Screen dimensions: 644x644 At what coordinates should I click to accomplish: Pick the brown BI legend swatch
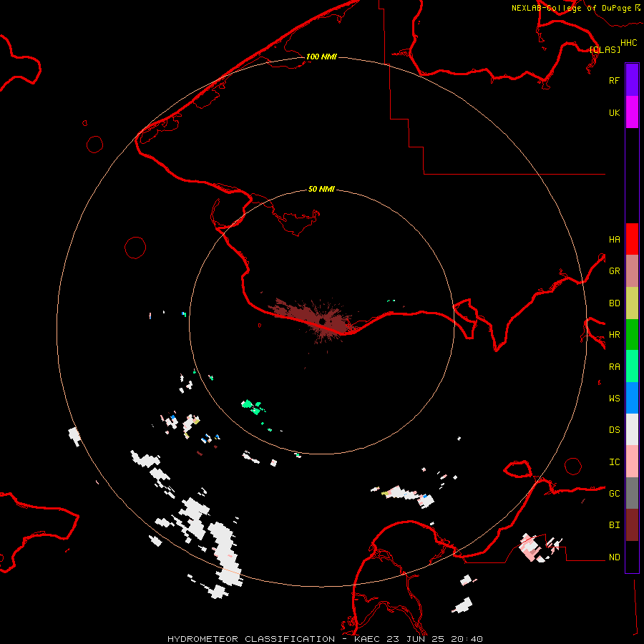[x=632, y=525]
